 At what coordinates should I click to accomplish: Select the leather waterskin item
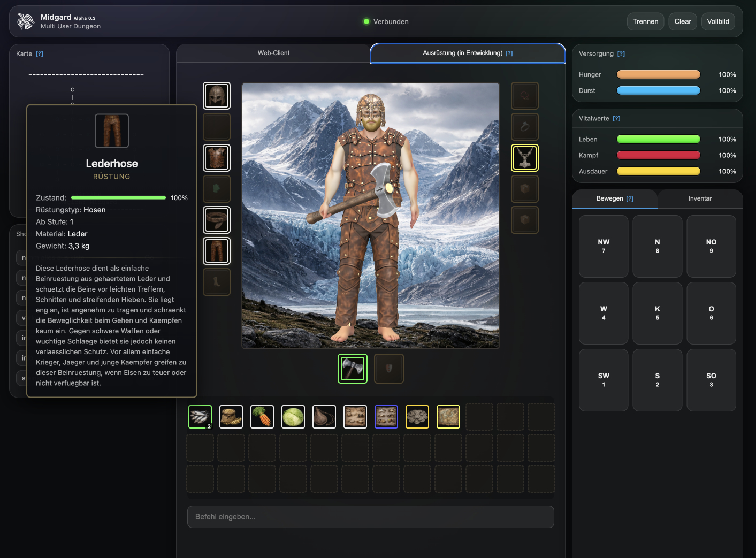pos(324,417)
